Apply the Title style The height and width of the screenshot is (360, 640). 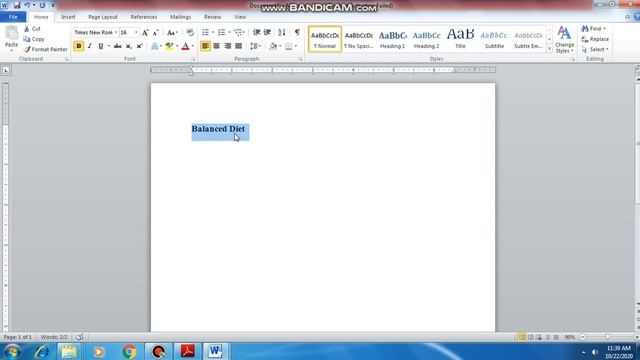pos(460,39)
